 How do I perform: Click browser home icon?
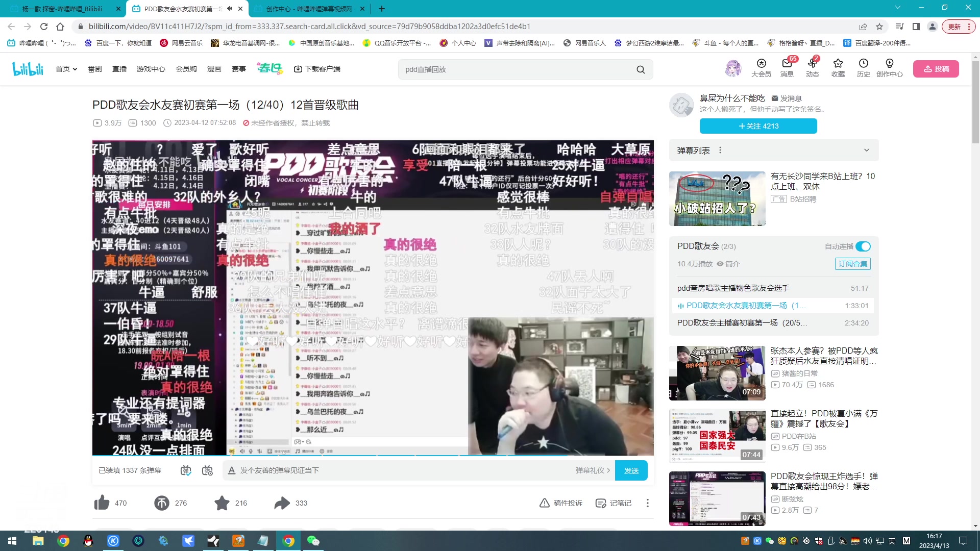coord(60,27)
